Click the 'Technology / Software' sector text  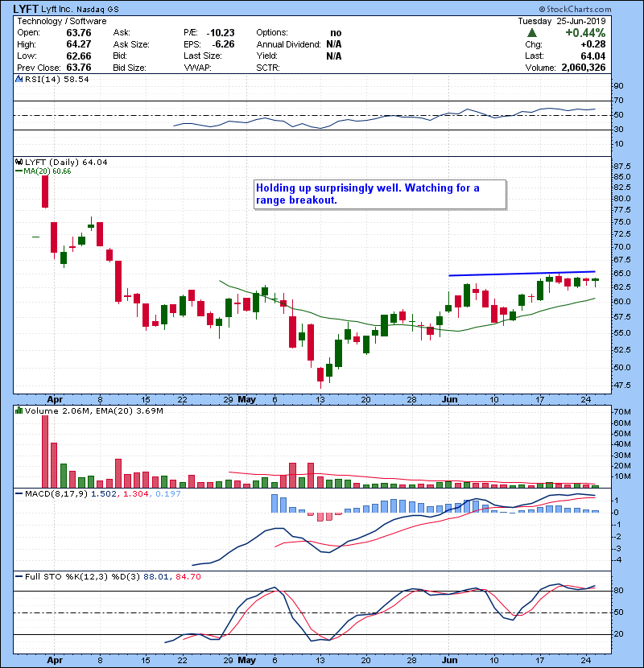pos(62,21)
